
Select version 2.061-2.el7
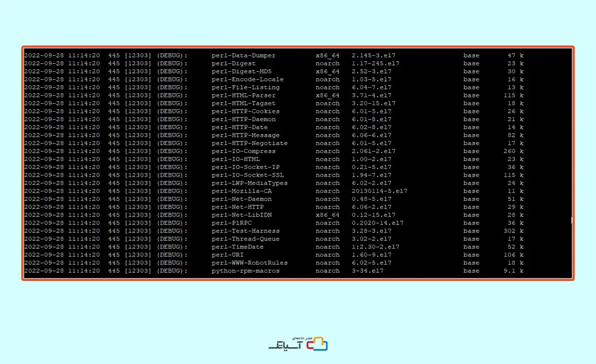click(373, 151)
